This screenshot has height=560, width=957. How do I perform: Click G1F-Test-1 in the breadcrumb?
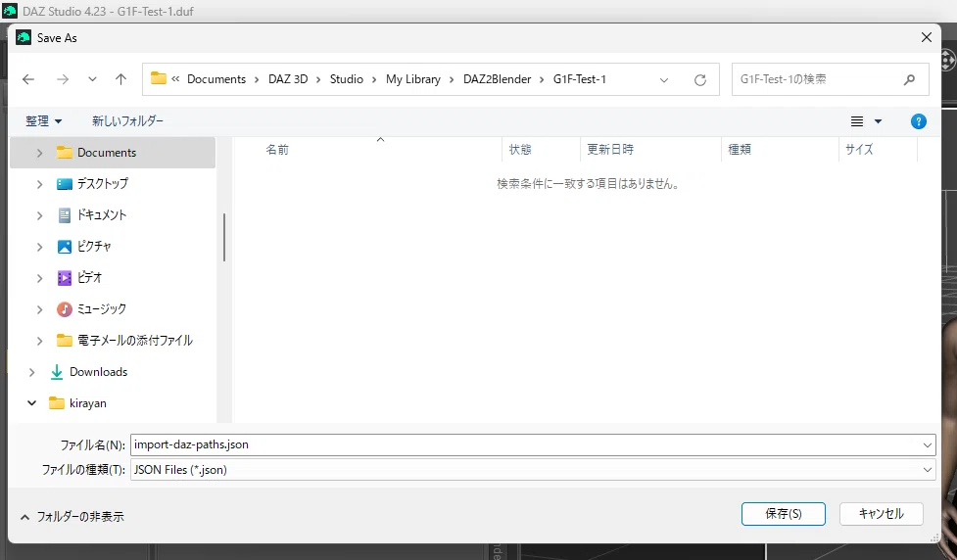579,79
